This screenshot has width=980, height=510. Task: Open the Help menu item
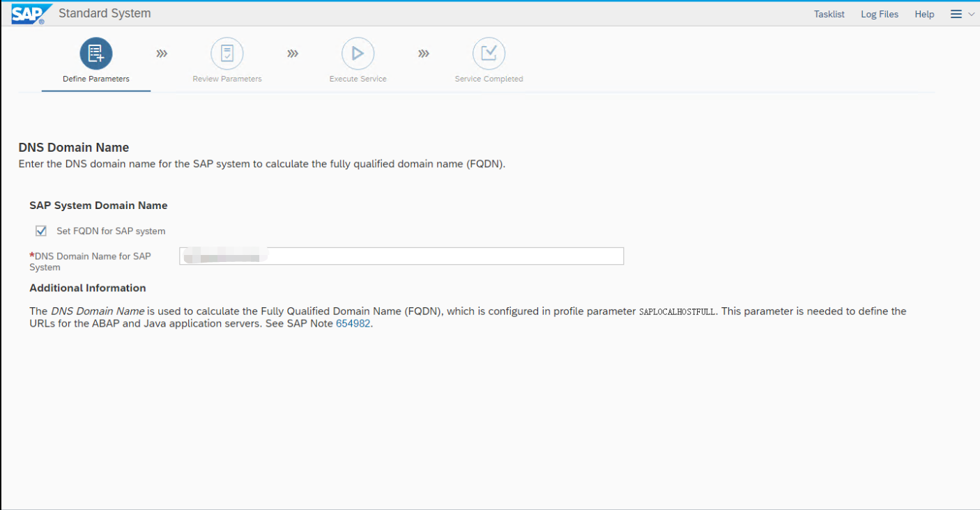coord(924,14)
